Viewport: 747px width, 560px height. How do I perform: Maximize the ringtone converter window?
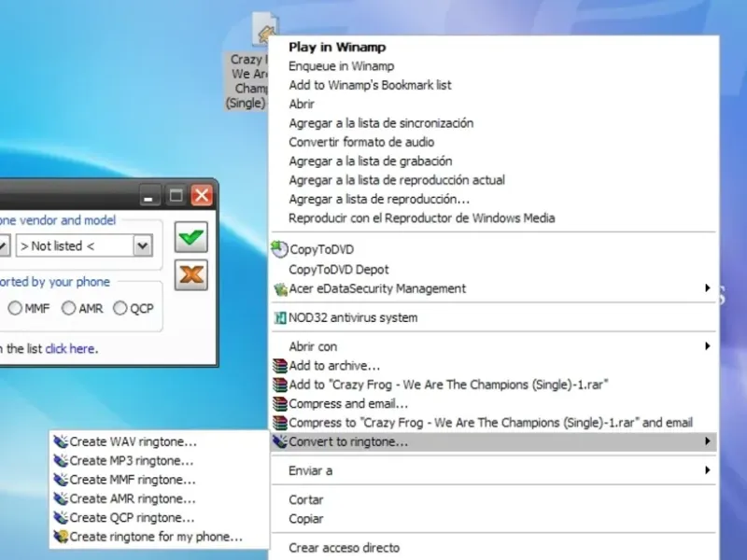coord(176,195)
